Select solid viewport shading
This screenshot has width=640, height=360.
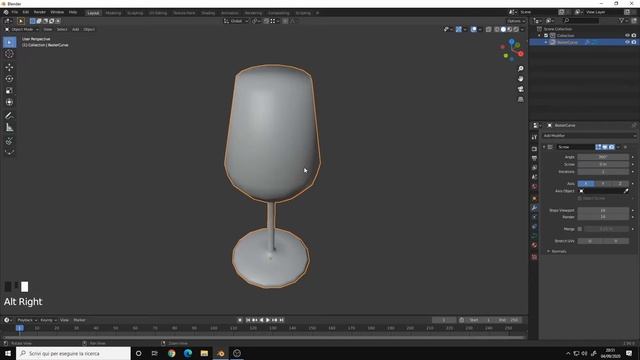pos(503,29)
